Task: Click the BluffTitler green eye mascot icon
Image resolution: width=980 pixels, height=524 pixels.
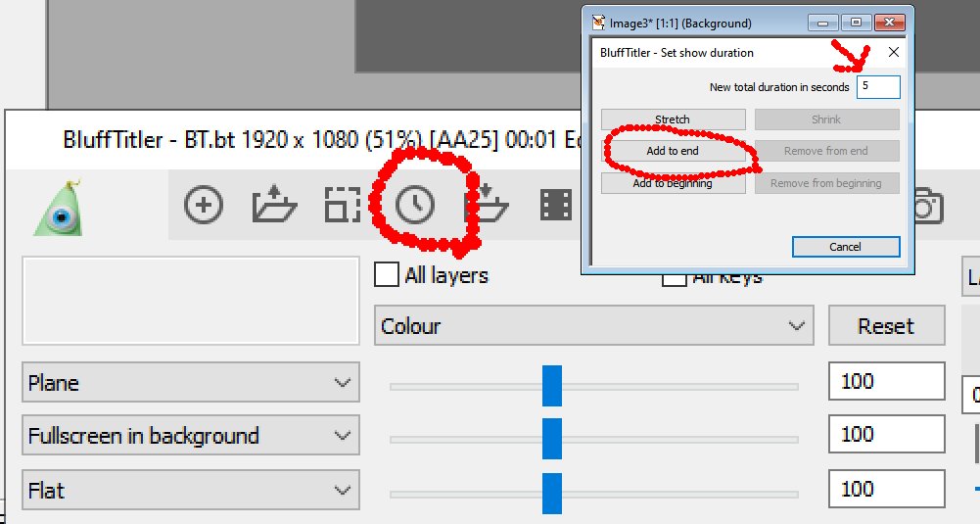Action: 59,209
